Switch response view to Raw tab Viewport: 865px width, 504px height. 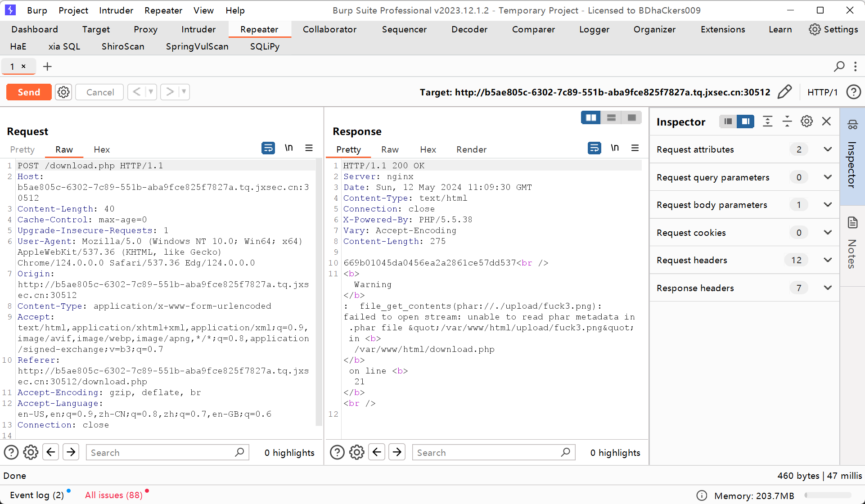tap(390, 149)
